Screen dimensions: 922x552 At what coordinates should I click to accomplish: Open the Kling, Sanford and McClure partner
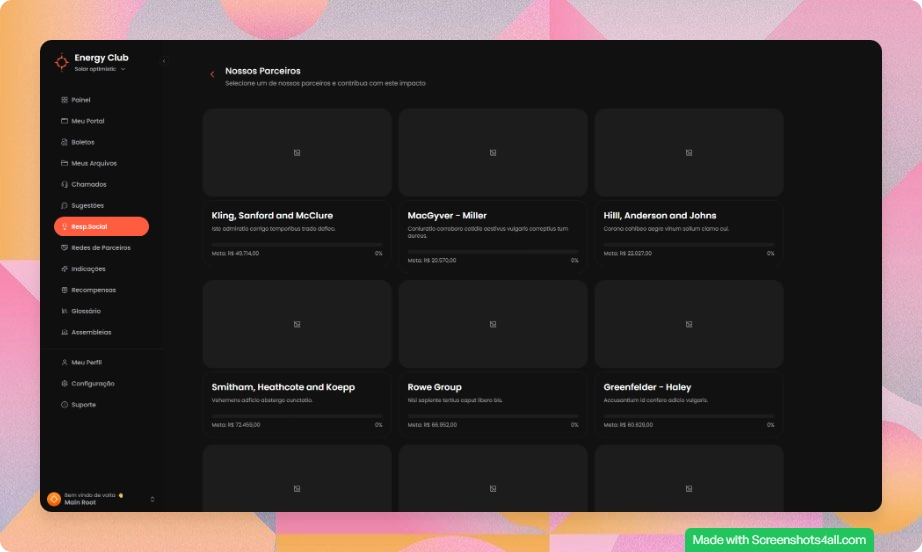[x=272, y=215]
